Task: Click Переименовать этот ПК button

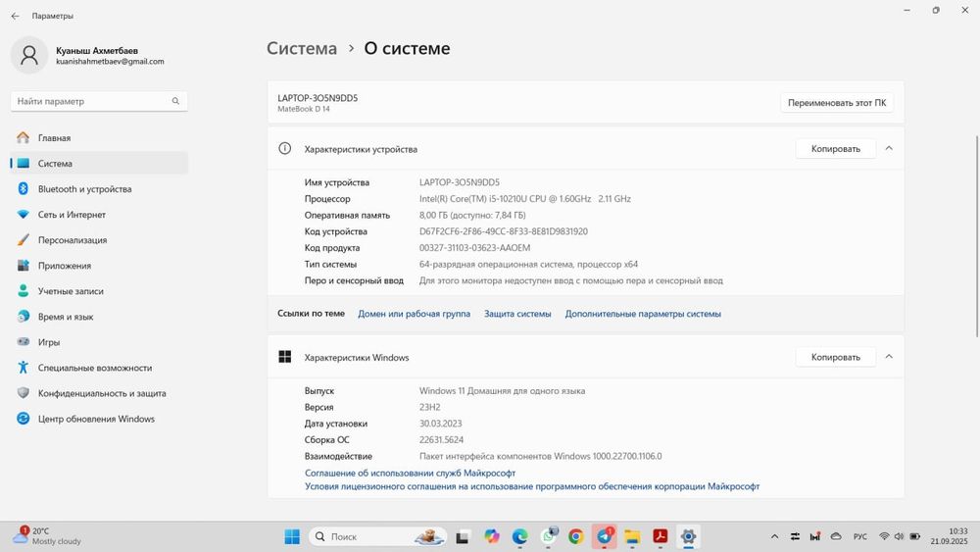Action: pos(837,103)
